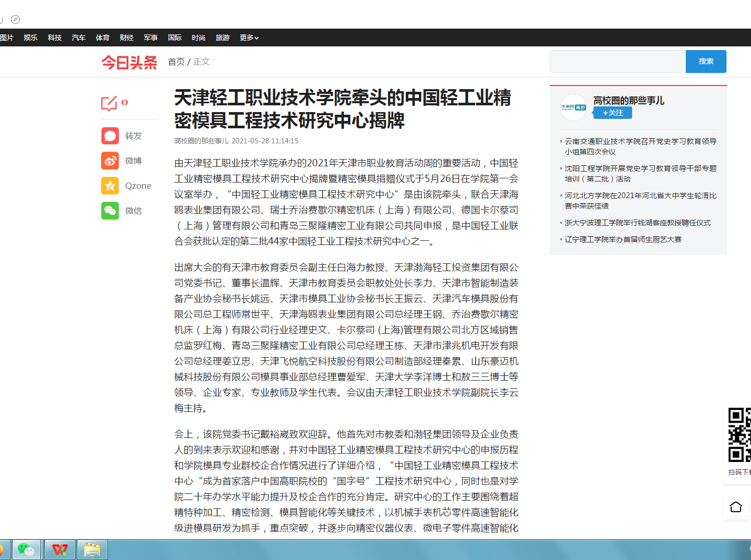Click 首页 breadcrumb link
The height and width of the screenshot is (560, 751).
176,62
